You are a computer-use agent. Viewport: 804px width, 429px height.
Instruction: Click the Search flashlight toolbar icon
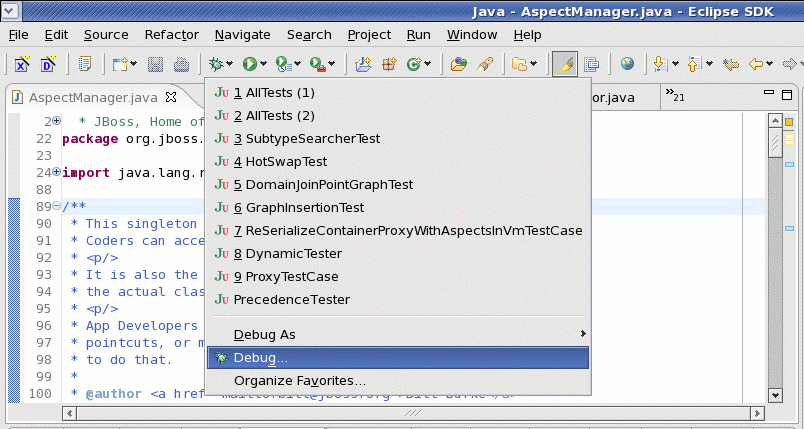point(485,65)
